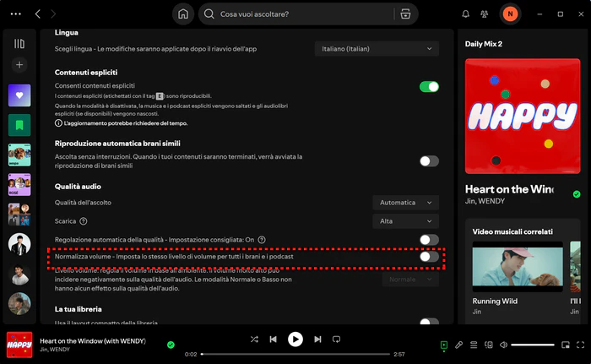Open the 'Alta' download quality dropdown
591x364 pixels.
coord(405,221)
